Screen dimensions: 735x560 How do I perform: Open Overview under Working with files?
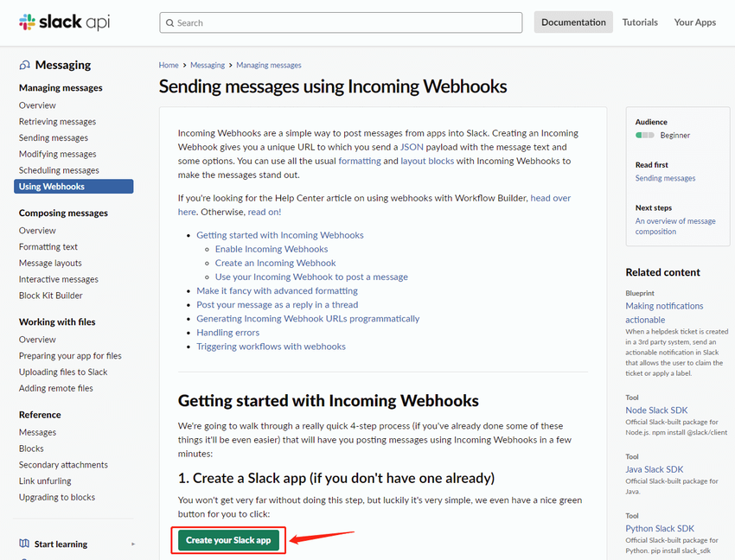tap(37, 340)
